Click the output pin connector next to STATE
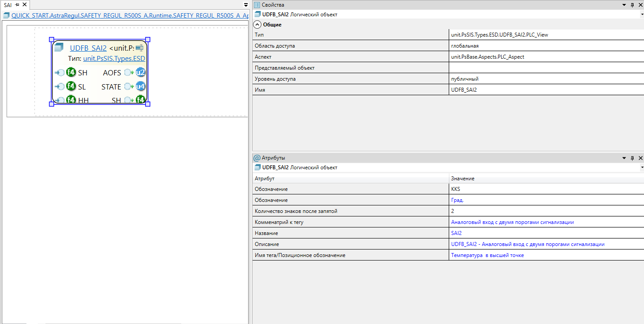Image resolution: width=644 pixels, height=324 pixels. pyautogui.click(x=129, y=86)
